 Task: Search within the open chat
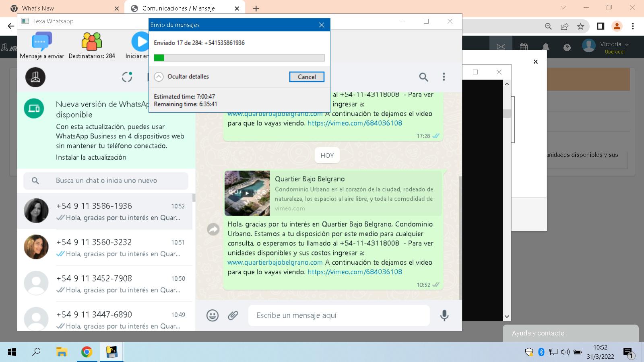[x=423, y=77]
